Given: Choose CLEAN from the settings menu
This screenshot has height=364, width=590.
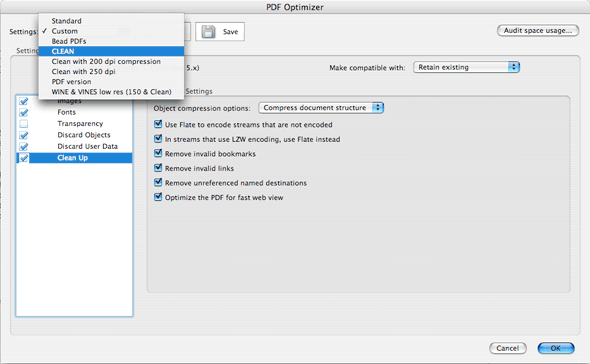Looking at the screenshot, I should pos(111,51).
